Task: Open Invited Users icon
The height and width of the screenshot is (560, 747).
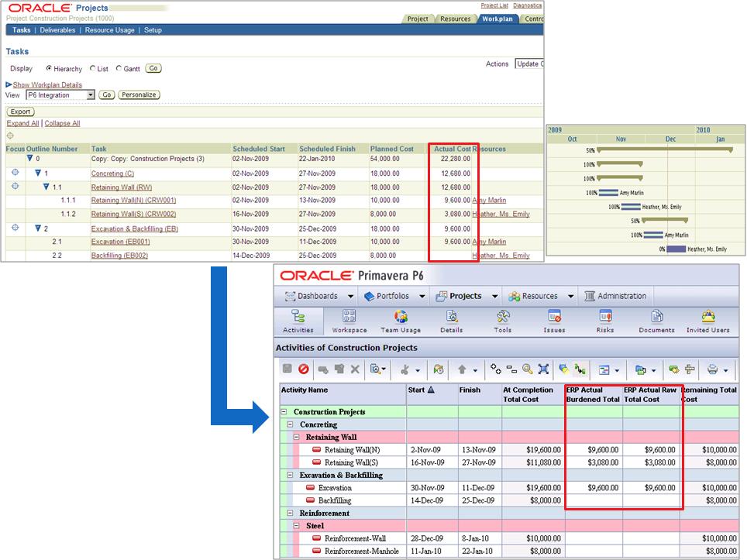Action: point(708,321)
